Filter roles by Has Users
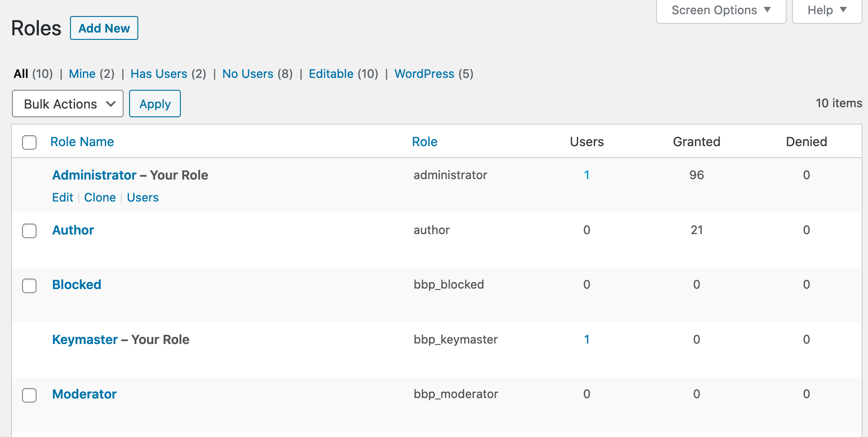The image size is (868, 437). pyautogui.click(x=159, y=74)
